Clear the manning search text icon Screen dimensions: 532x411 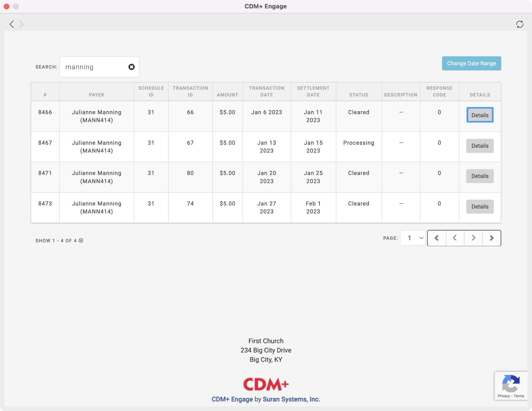(x=131, y=67)
